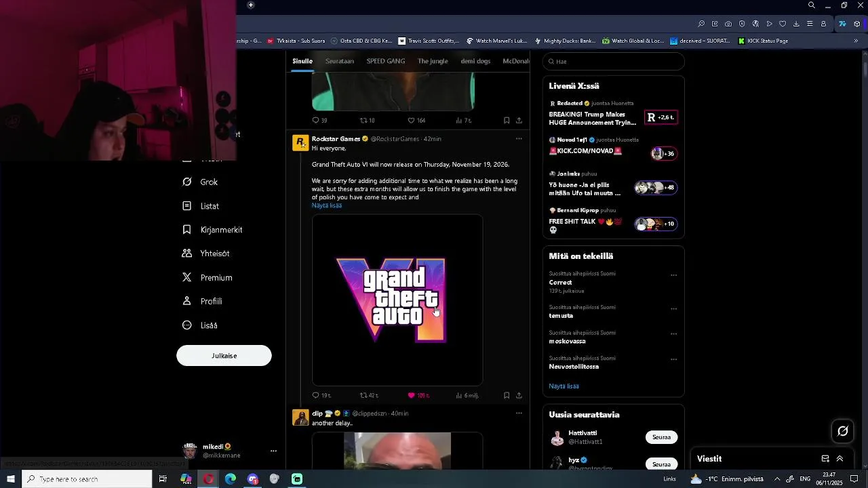The width and height of the screenshot is (868, 488).
Task: Open Mighty Ducks bookmark
Action: 565,41
